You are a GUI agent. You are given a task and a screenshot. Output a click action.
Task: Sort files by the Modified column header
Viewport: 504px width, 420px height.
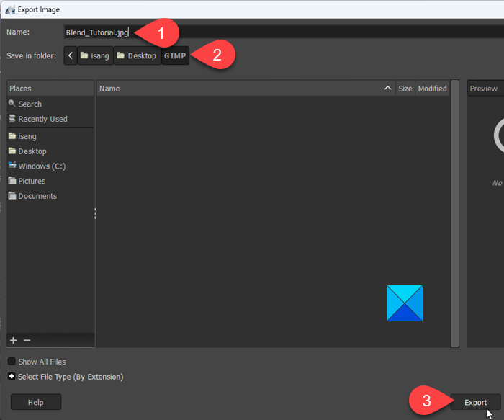[x=432, y=89]
